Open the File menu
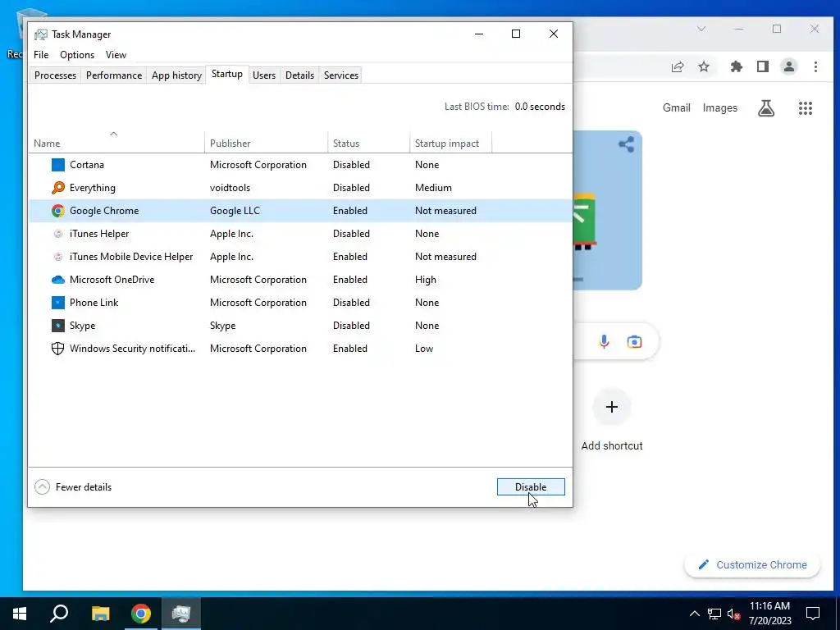Image resolution: width=840 pixels, height=630 pixels. 41,55
